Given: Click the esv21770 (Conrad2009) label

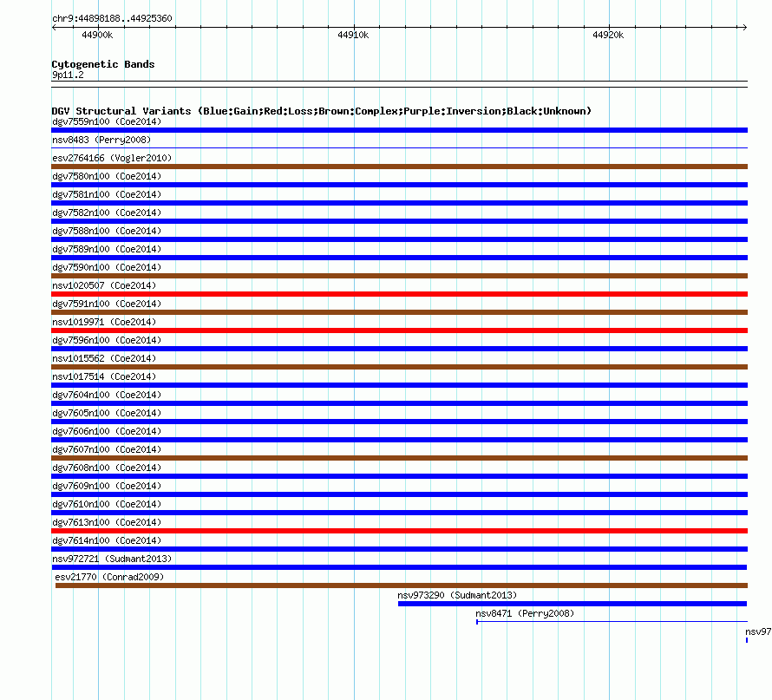Looking at the screenshot, I should [x=109, y=577].
